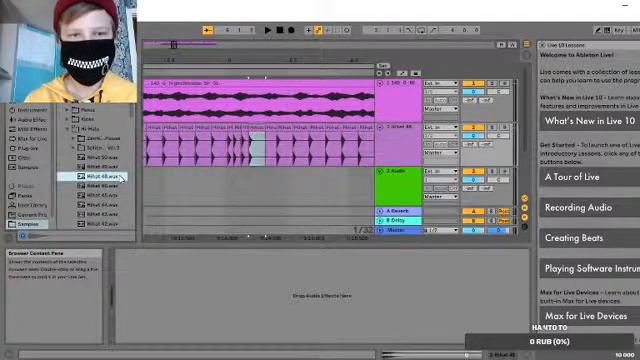Select Max for Live browser category

(28, 139)
